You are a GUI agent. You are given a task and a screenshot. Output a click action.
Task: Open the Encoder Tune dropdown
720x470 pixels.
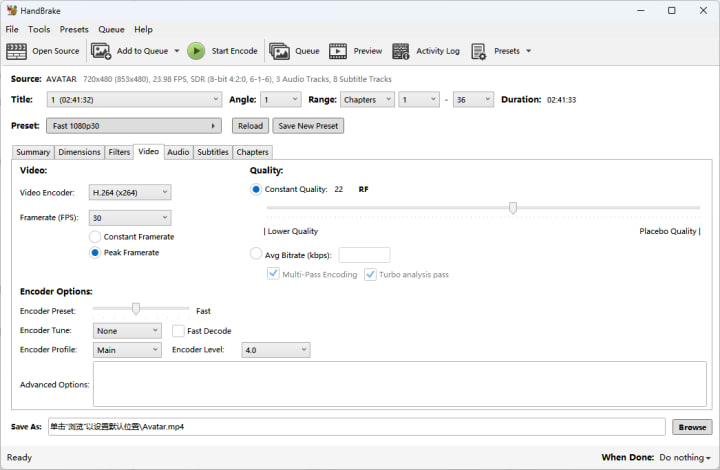pos(127,330)
